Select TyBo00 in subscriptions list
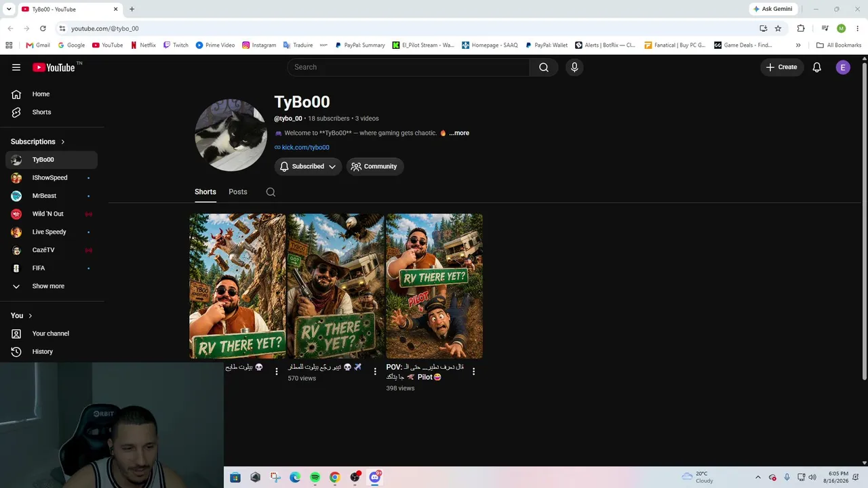 (52, 160)
